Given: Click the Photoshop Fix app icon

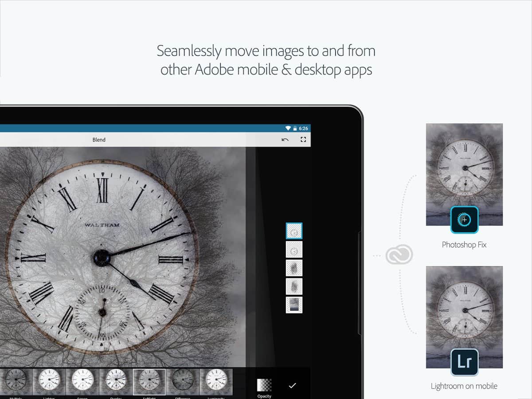Looking at the screenshot, I should (x=464, y=220).
